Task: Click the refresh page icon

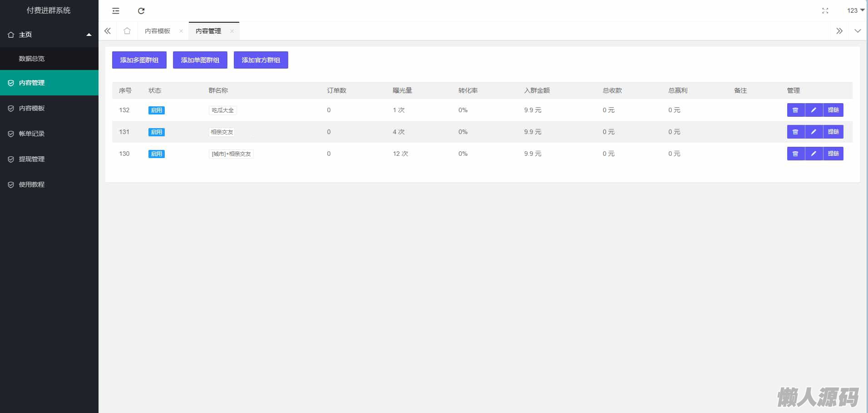Action: tap(141, 11)
